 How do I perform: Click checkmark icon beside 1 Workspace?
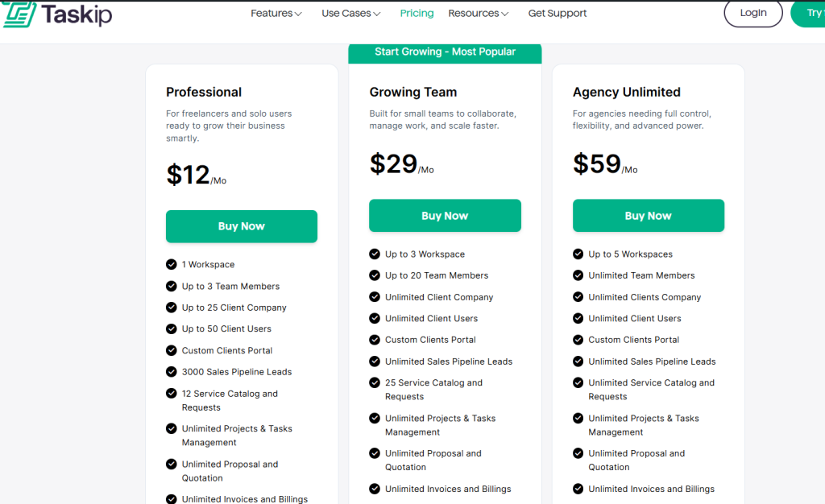[171, 264]
